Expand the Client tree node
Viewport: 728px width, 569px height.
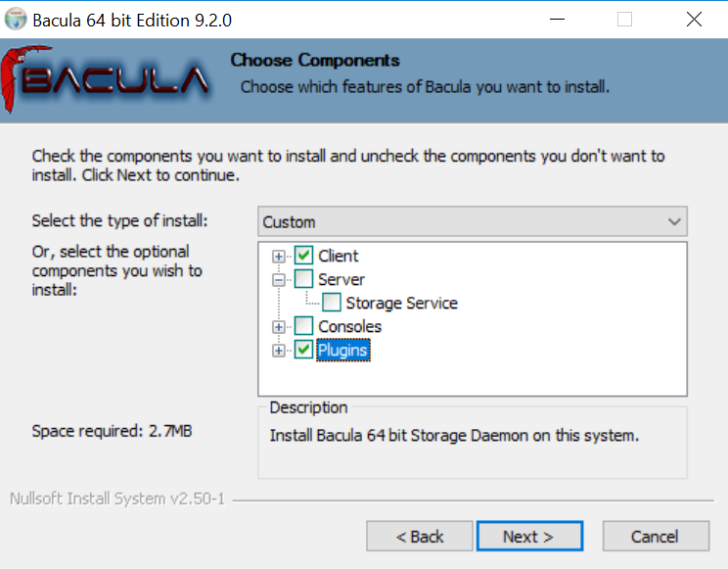(x=279, y=257)
